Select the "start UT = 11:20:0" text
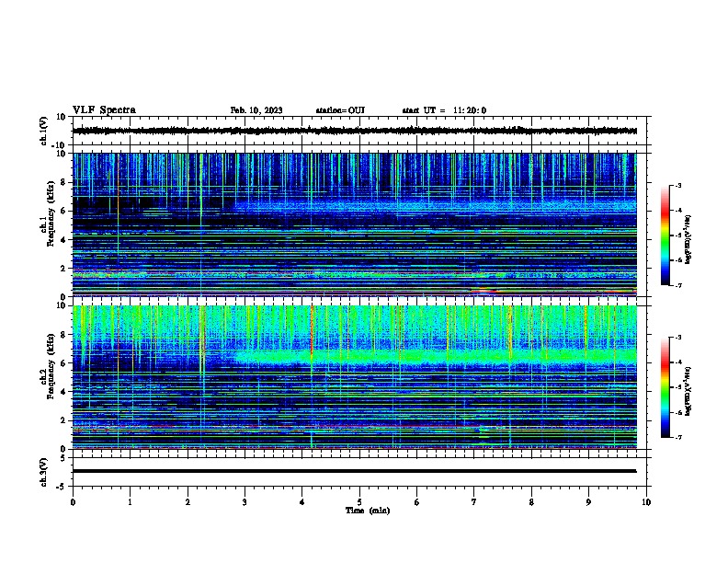 click(x=444, y=110)
